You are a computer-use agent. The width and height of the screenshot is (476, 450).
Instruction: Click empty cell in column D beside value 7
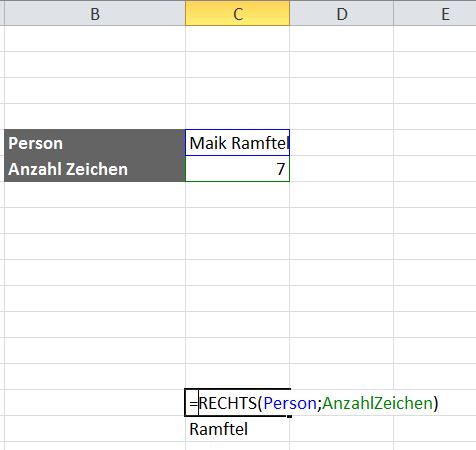[x=342, y=169]
